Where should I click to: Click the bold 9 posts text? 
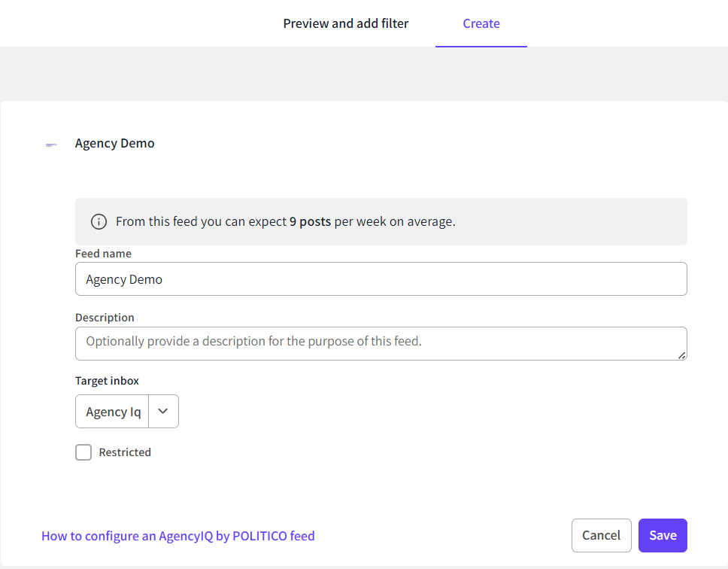pyautogui.click(x=310, y=222)
